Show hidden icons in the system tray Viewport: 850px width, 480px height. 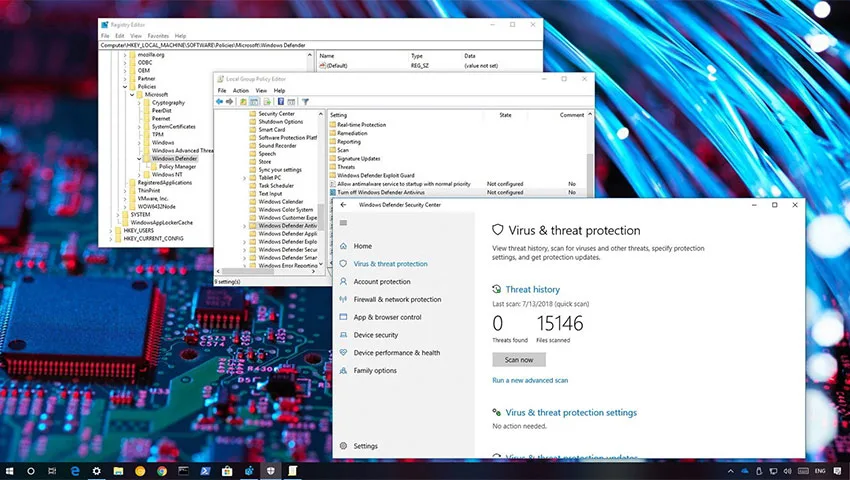[730, 471]
